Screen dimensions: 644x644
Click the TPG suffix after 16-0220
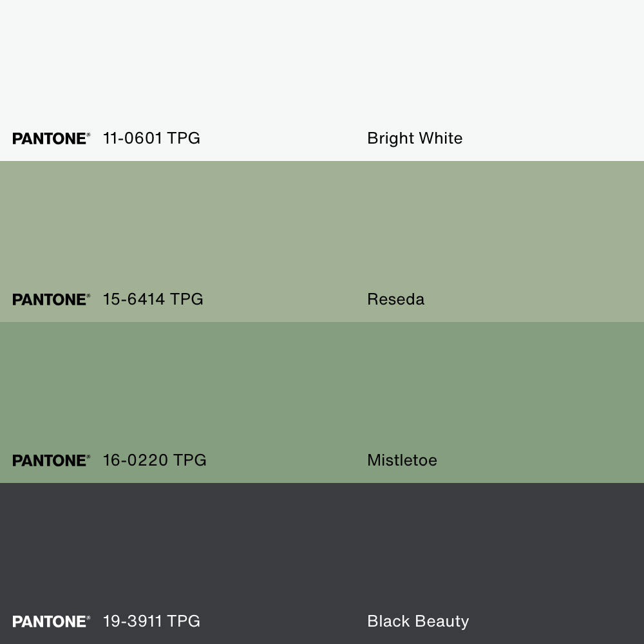(x=190, y=460)
